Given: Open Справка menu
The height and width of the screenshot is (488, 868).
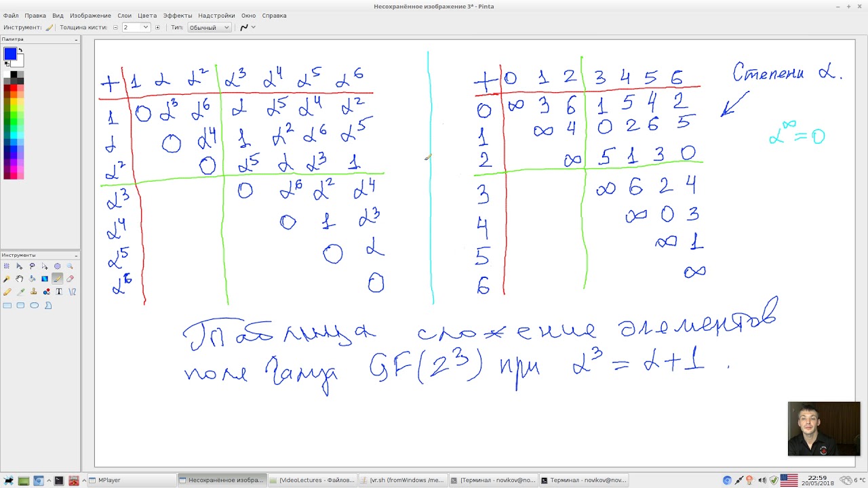Looking at the screenshot, I should click(274, 15).
